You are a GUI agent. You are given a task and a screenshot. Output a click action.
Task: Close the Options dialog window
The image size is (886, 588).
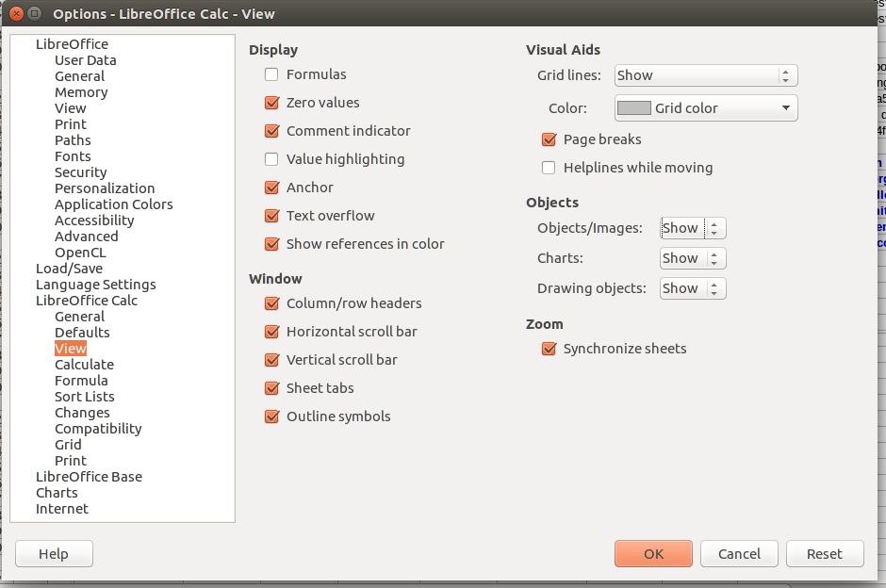(x=16, y=13)
